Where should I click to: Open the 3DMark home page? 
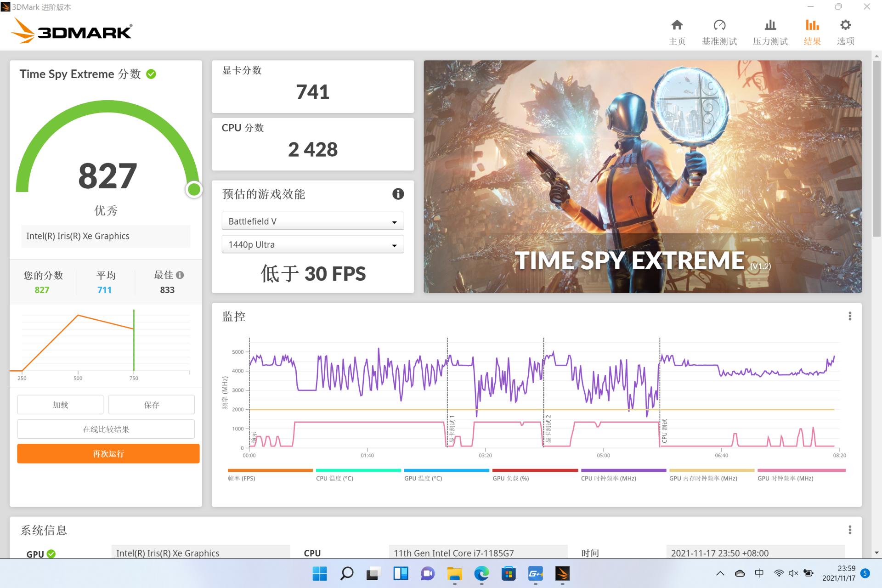tap(677, 31)
